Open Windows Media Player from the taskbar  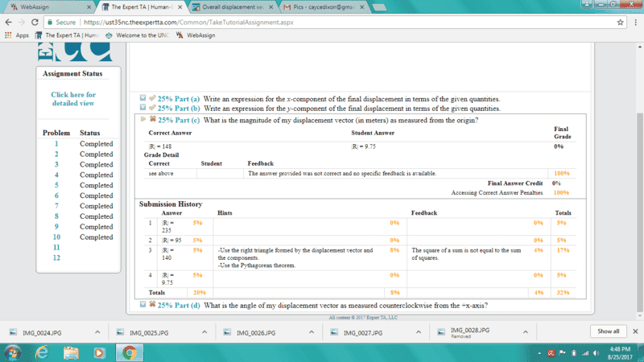point(99,352)
